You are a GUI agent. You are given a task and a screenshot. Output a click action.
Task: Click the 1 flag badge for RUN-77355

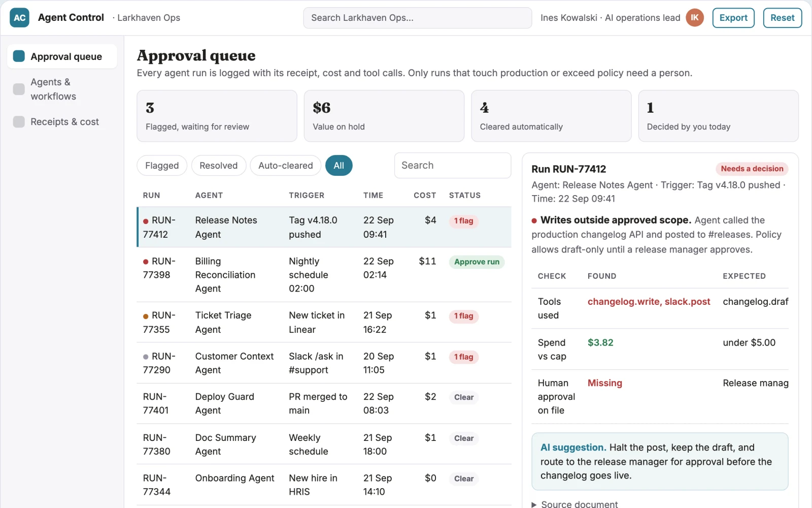click(463, 316)
